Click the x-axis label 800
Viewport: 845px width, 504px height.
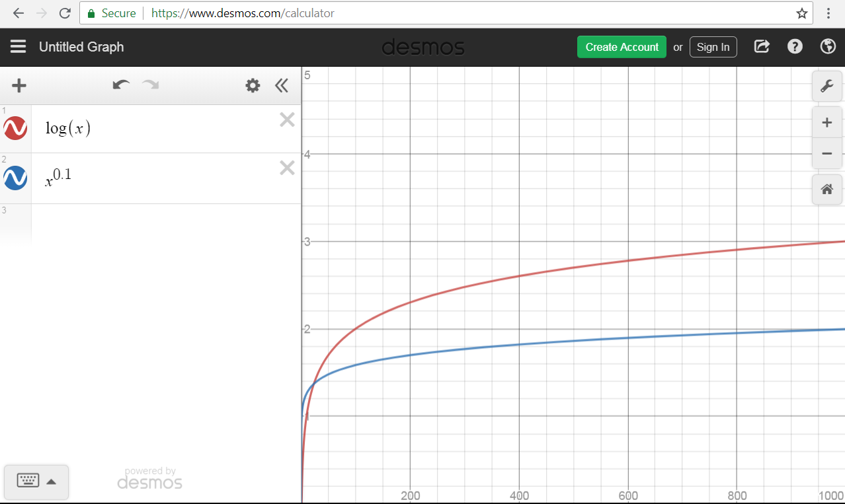coord(737,496)
